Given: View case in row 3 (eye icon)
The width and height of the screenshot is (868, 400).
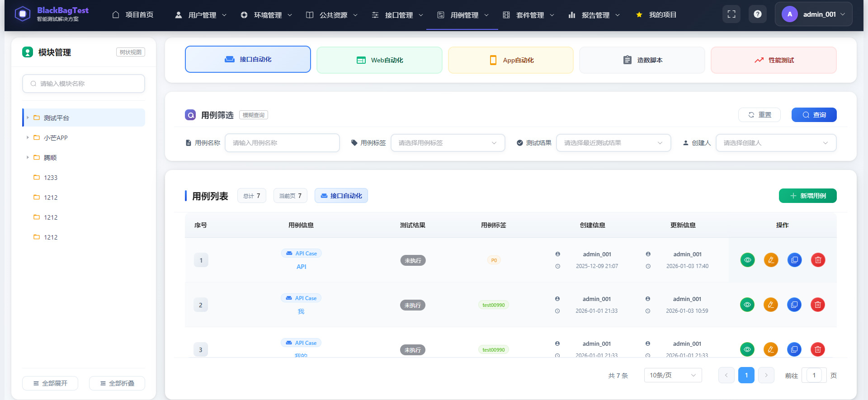Looking at the screenshot, I should click(747, 349).
